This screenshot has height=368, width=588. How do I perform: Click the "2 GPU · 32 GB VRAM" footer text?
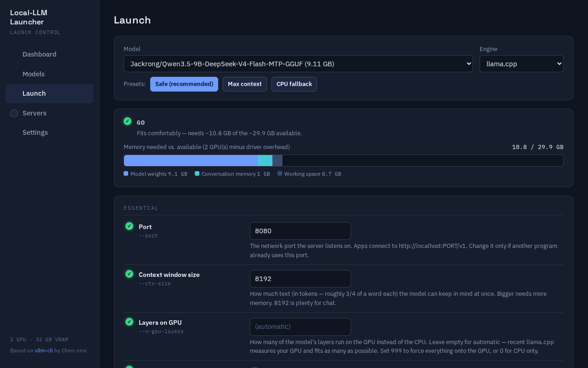coord(39,339)
